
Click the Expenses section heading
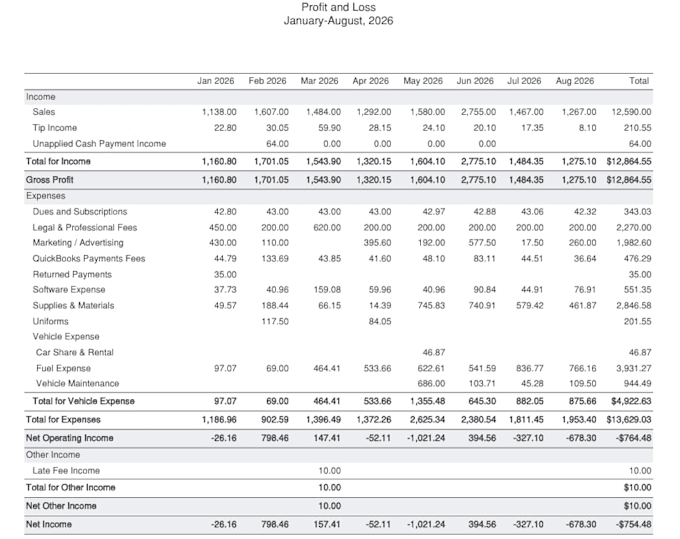46,196
